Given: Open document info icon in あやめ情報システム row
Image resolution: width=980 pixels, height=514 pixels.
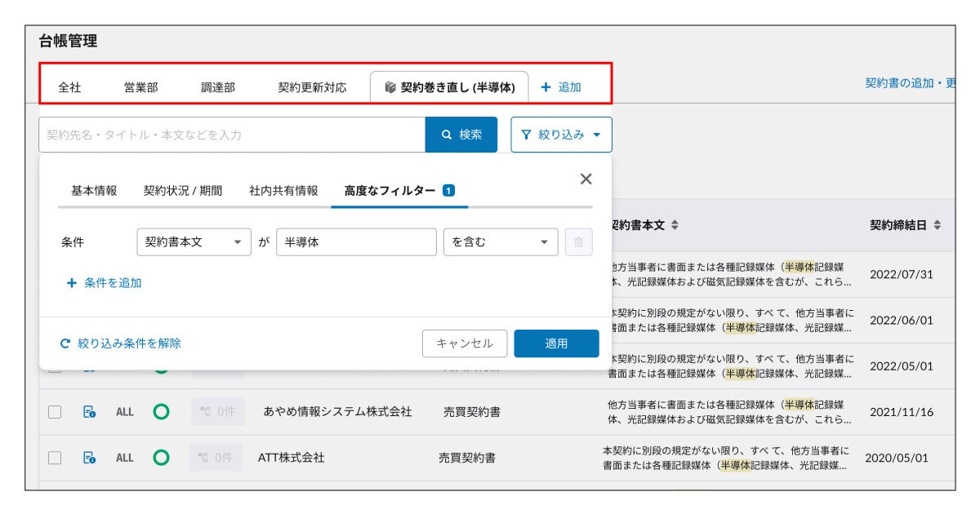Looking at the screenshot, I should tap(90, 412).
